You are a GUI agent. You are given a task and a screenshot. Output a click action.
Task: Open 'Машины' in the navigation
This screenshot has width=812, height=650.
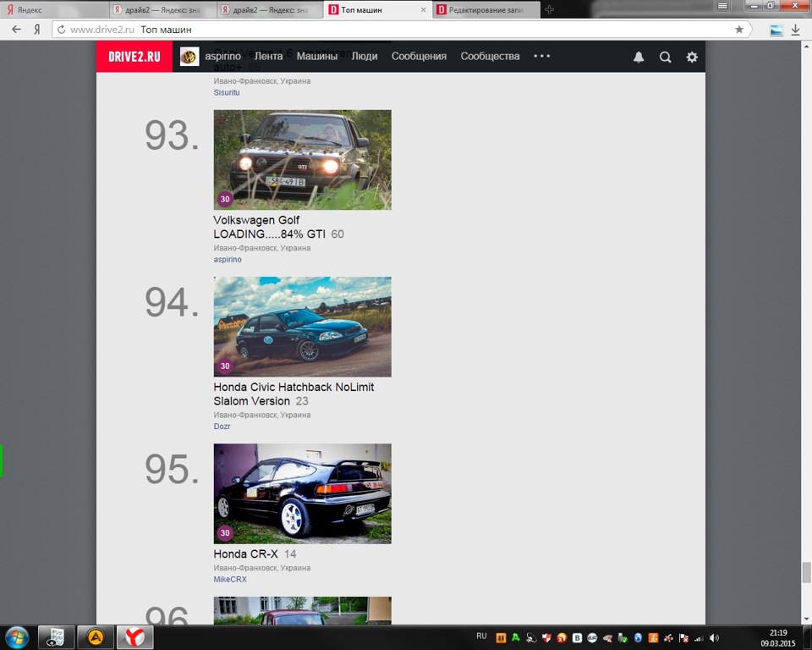coord(317,56)
